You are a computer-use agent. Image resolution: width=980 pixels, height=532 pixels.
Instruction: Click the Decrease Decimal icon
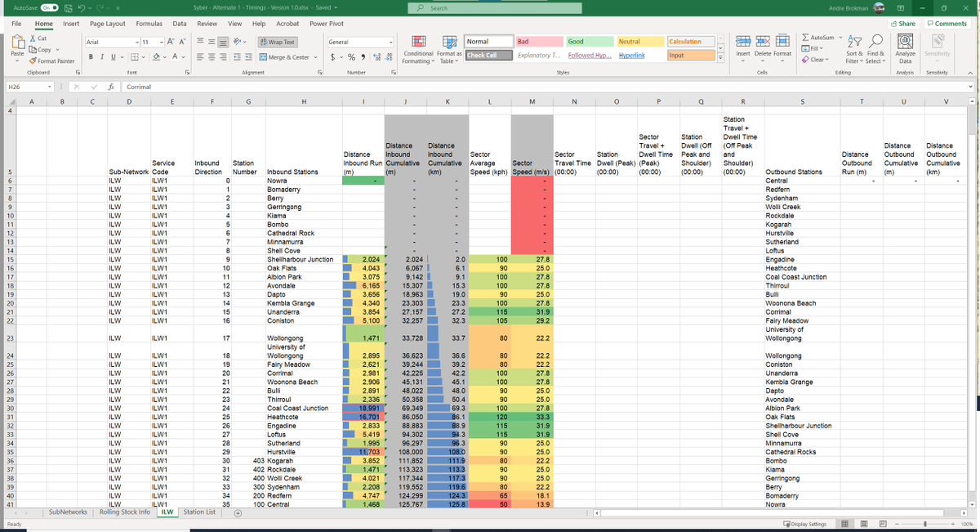tap(389, 56)
